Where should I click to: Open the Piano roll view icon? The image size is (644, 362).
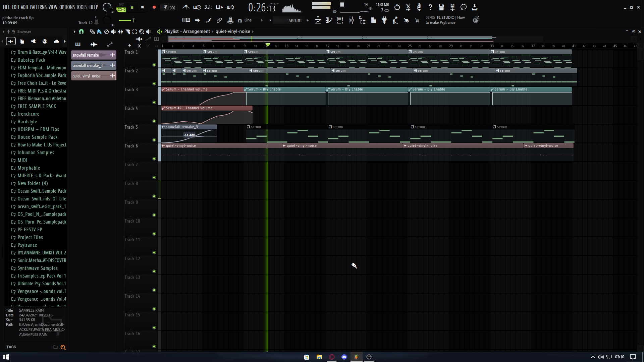click(x=329, y=20)
